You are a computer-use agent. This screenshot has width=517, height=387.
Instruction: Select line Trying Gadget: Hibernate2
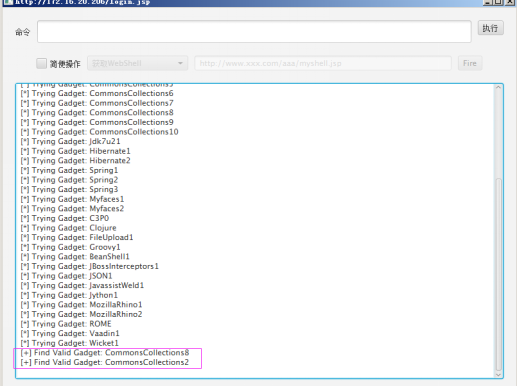pyautogui.click(x=75, y=161)
